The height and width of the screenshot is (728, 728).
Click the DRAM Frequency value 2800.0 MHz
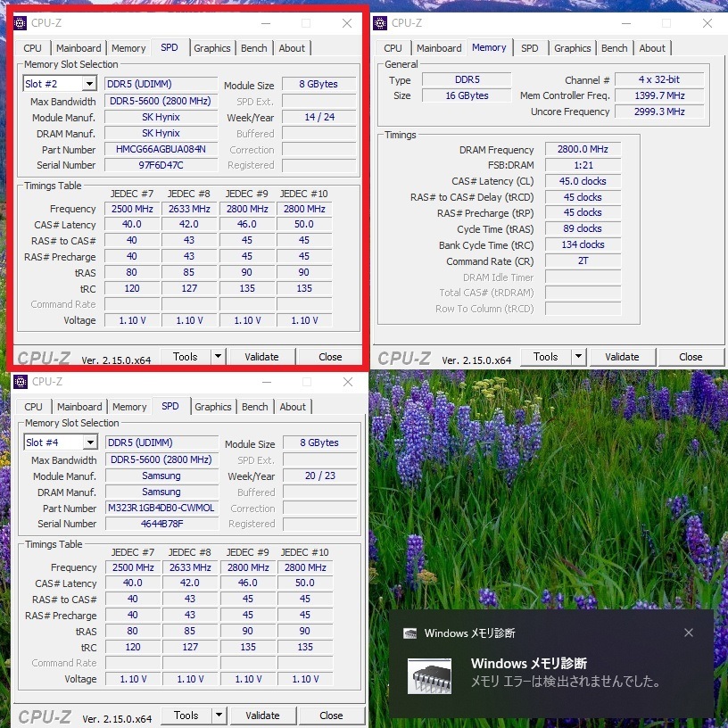(x=583, y=149)
